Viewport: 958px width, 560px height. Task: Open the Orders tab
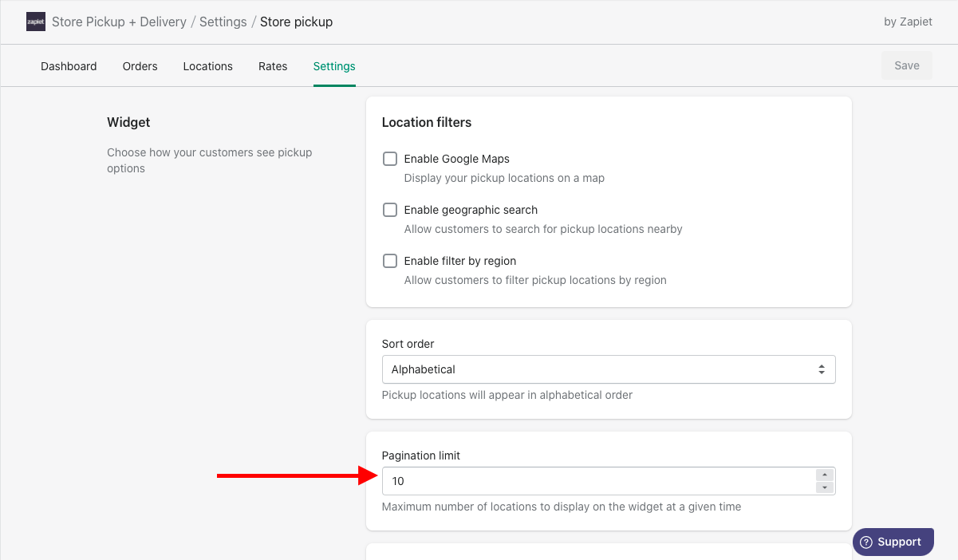pyautogui.click(x=140, y=66)
